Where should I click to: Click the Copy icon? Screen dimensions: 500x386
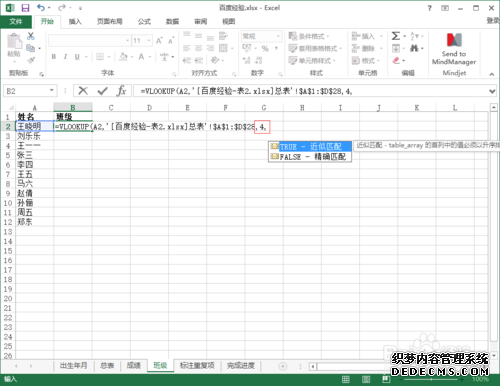tap(30, 48)
